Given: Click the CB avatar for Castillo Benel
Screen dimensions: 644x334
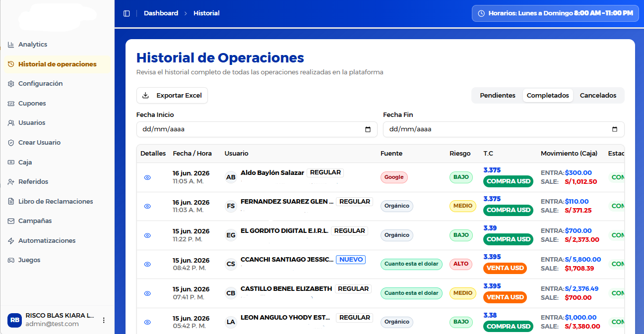Looking at the screenshot, I should coord(231,293).
